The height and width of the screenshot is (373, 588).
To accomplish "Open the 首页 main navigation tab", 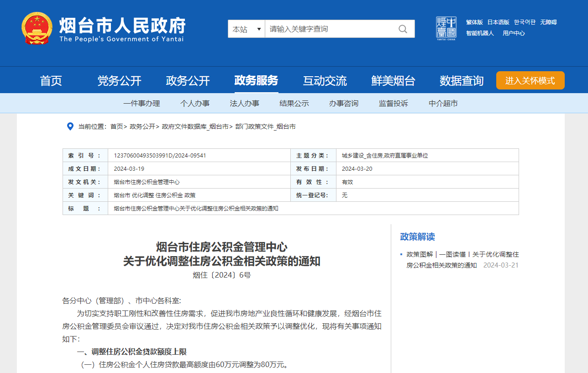I will pyautogui.click(x=51, y=81).
